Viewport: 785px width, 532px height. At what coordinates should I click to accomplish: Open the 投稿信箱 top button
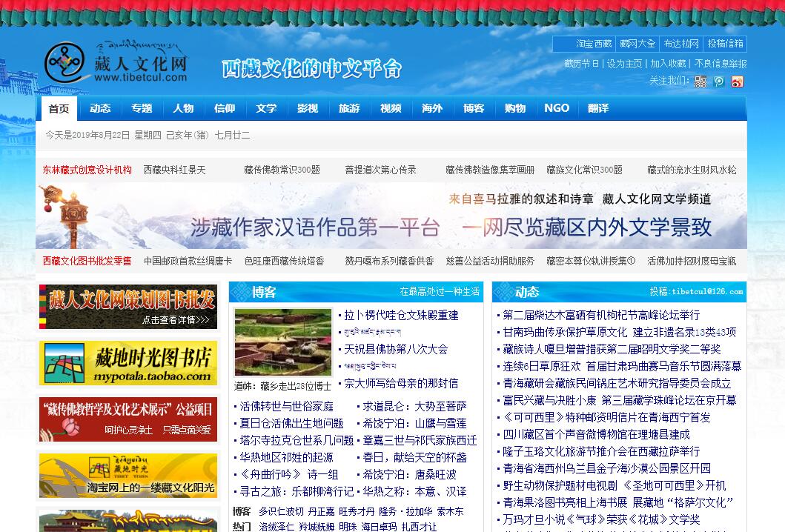725,44
